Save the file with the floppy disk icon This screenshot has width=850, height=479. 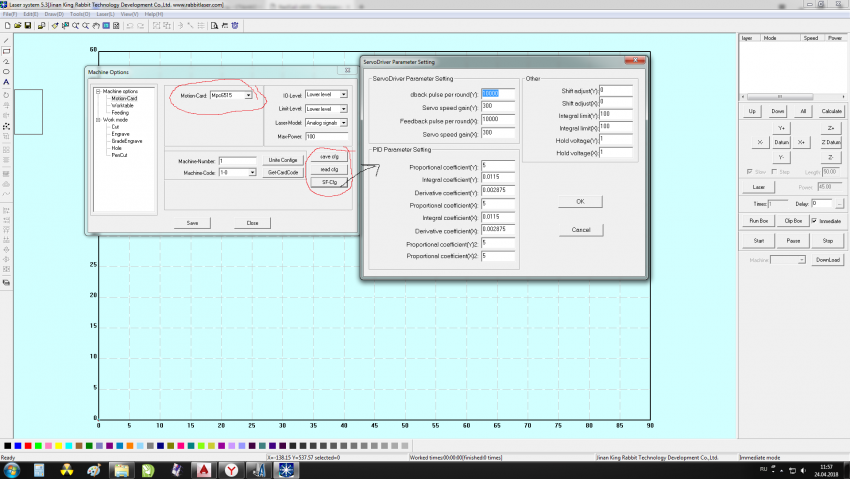click(x=28, y=25)
